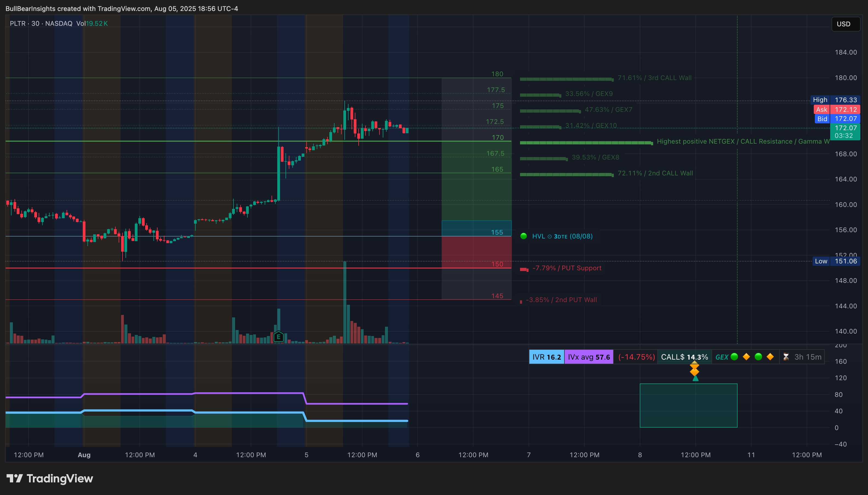Click the green HVL circle marker
Screen dimensions: 868x495
523,236
